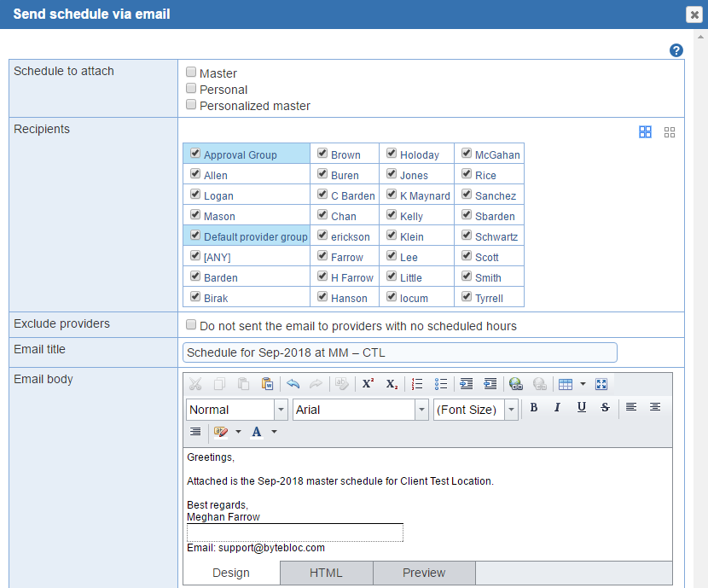The height and width of the screenshot is (588, 708).
Task: Decrease the paragraph indent
Action: [490, 384]
